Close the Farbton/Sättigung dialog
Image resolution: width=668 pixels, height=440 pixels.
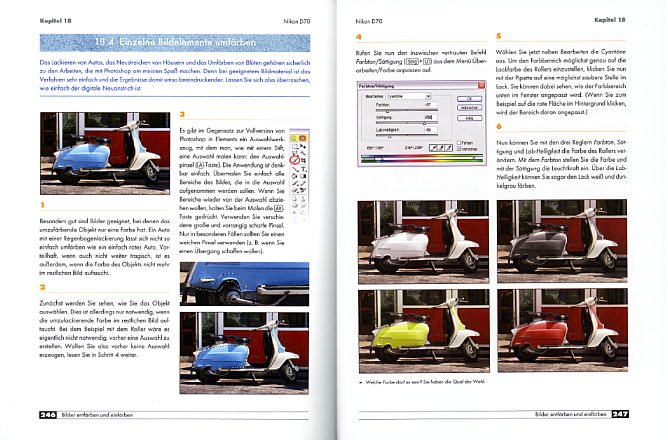[481, 85]
